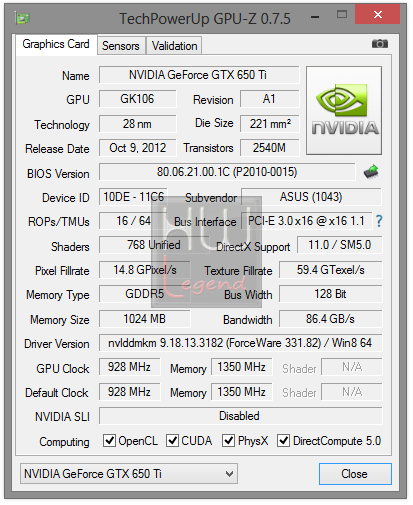Screen dimensions: 413x505
Task: Toggle the DirectCompute 5.0 checkbox
Action: 283,440
